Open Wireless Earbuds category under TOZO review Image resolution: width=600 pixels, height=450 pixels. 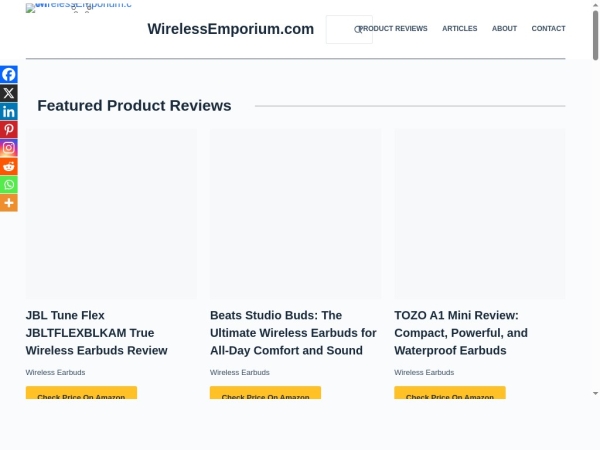point(424,372)
